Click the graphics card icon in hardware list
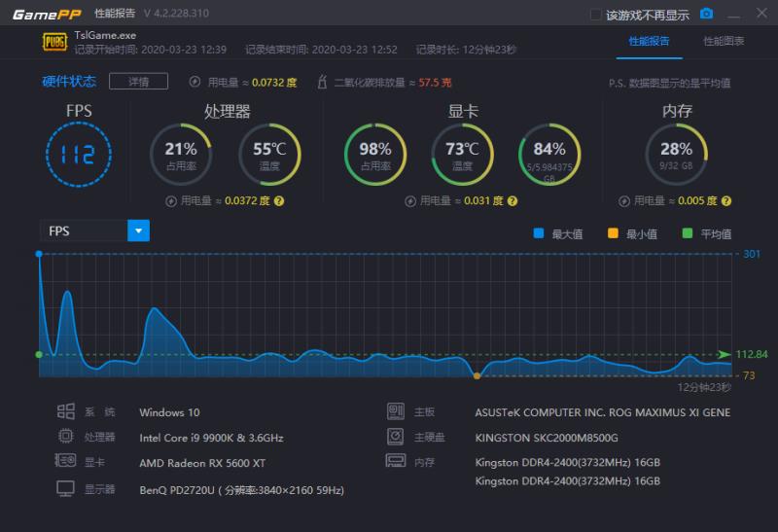 click(x=65, y=461)
